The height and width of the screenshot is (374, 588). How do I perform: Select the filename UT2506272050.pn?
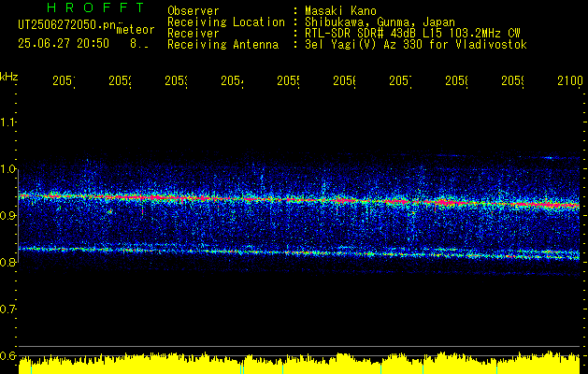pos(67,25)
